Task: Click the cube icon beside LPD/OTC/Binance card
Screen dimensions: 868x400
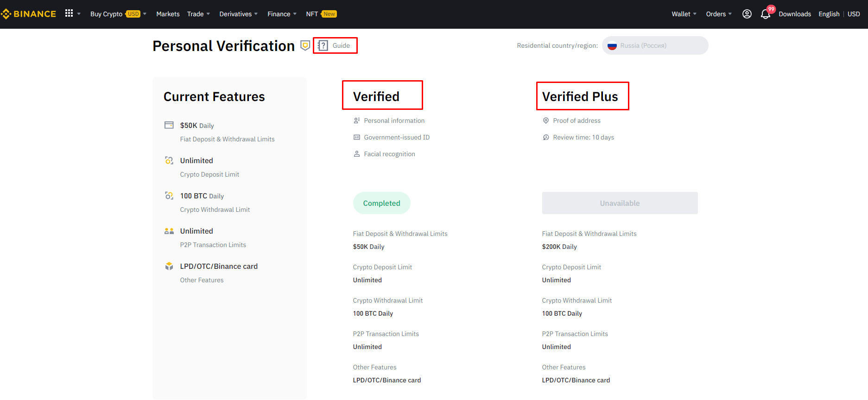Action: click(x=169, y=266)
